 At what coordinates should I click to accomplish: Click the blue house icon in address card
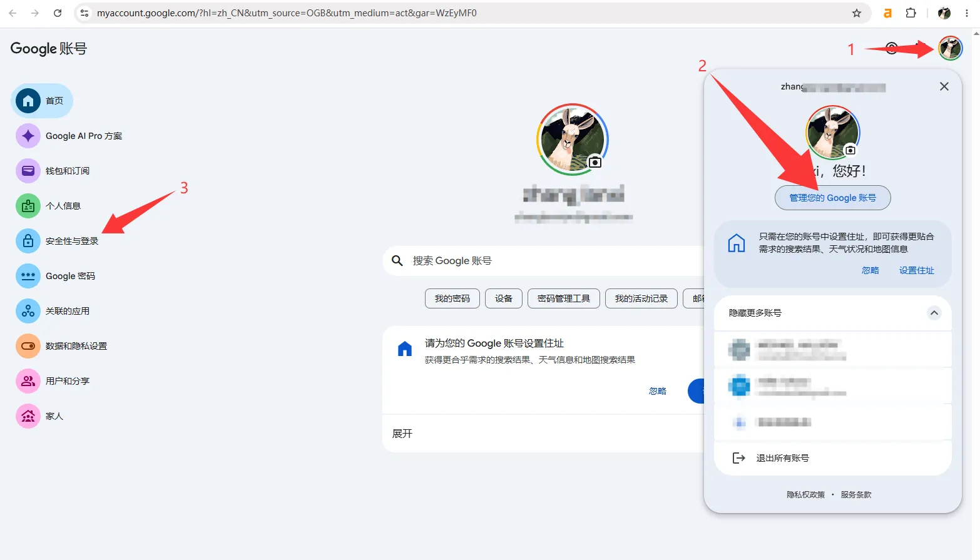(405, 349)
